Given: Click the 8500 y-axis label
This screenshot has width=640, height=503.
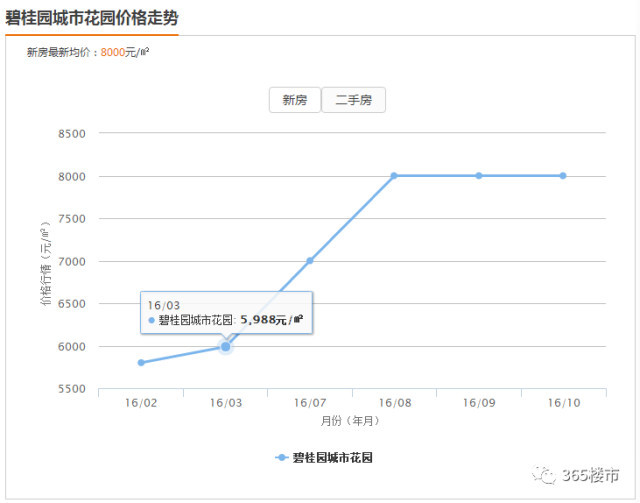Looking at the screenshot, I should [72, 134].
